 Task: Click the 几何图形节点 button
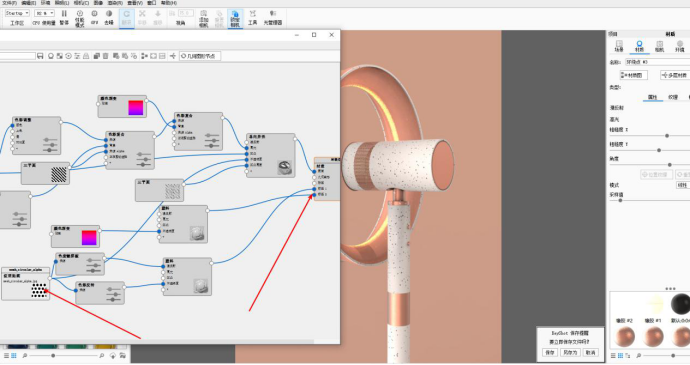[x=200, y=56]
